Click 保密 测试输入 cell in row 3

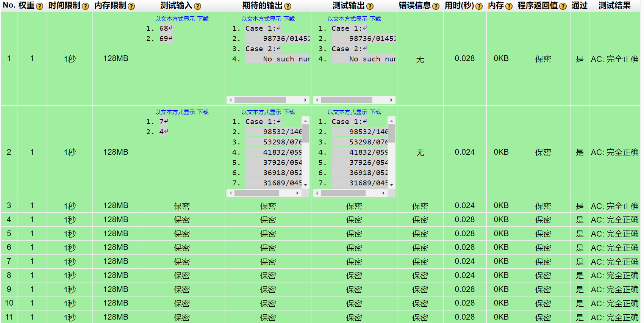point(182,206)
